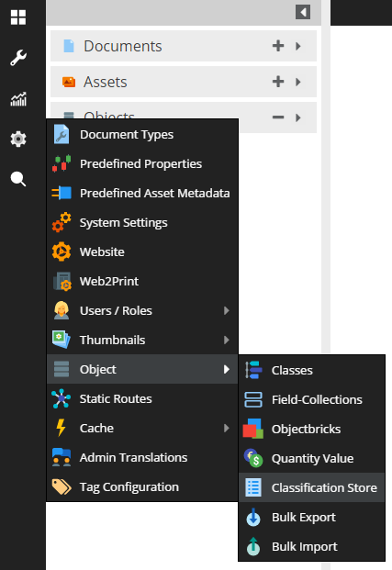Collapse the left panel with arrow button
Image resolution: width=392 pixels, height=570 pixels.
pyautogui.click(x=303, y=12)
